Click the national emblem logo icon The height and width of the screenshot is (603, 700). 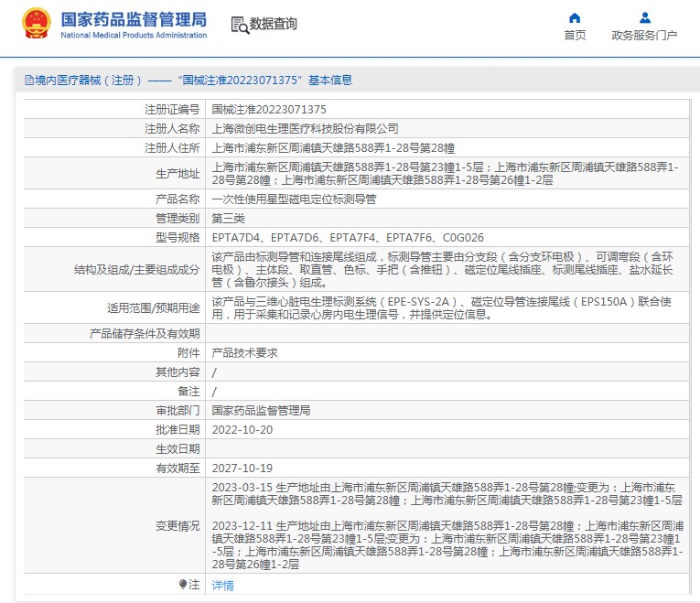[37, 23]
